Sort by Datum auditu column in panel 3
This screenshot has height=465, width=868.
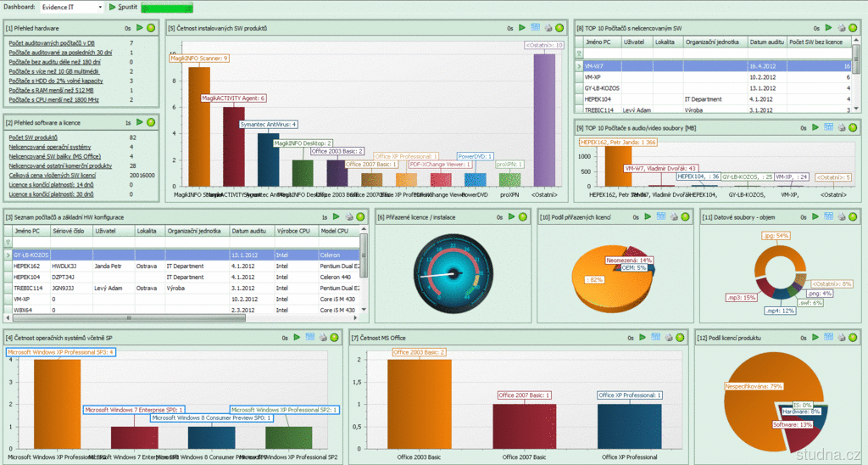tap(249, 230)
